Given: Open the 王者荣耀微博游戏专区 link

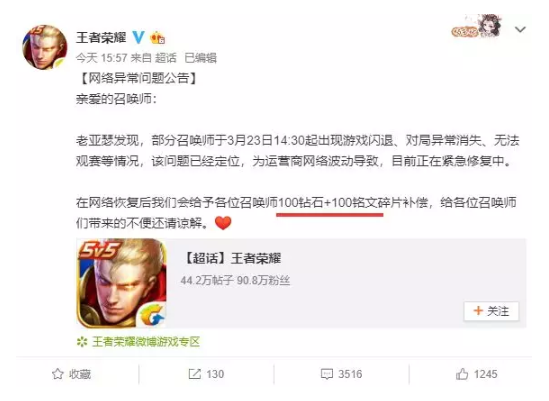Looking at the screenshot, I should (x=146, y=342).
